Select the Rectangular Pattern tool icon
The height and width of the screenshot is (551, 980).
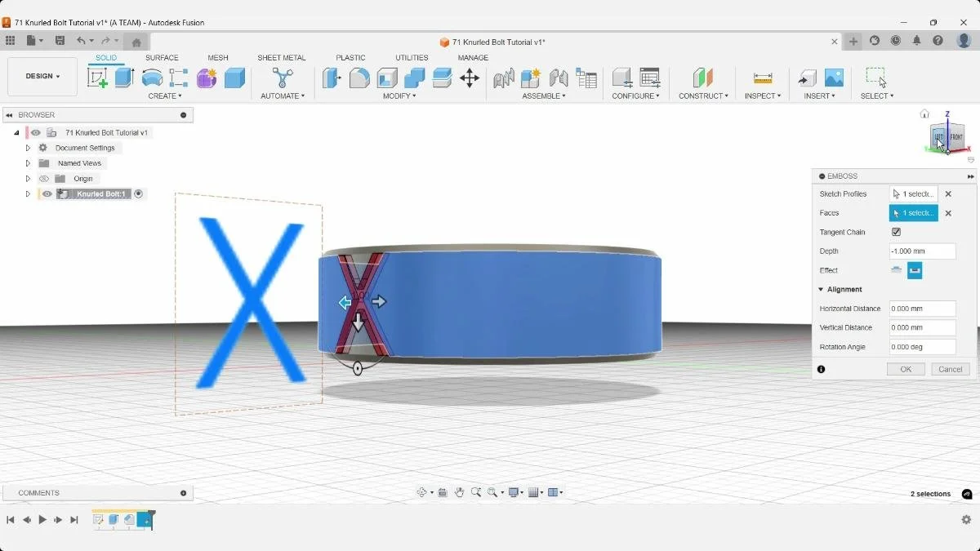pos(179,78)
